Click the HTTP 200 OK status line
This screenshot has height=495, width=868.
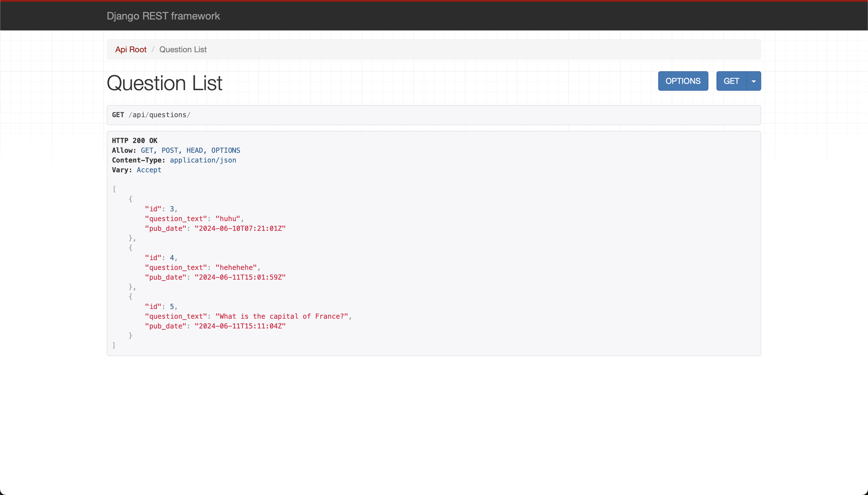(x=135, y=141)
